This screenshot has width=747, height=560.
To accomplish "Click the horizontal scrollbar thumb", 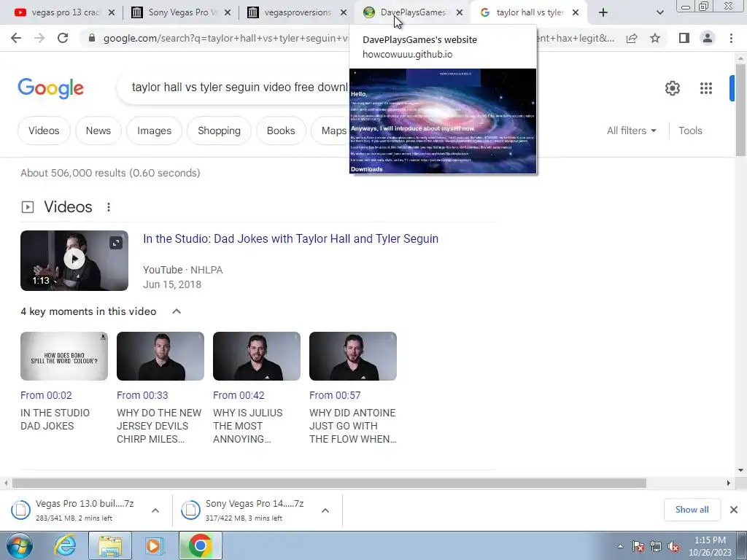I will pyautogui.click(x=329, y=483).
